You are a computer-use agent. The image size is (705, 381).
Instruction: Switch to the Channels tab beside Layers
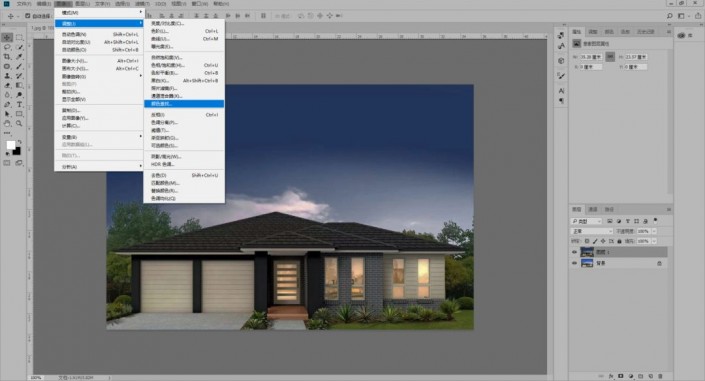593,210
